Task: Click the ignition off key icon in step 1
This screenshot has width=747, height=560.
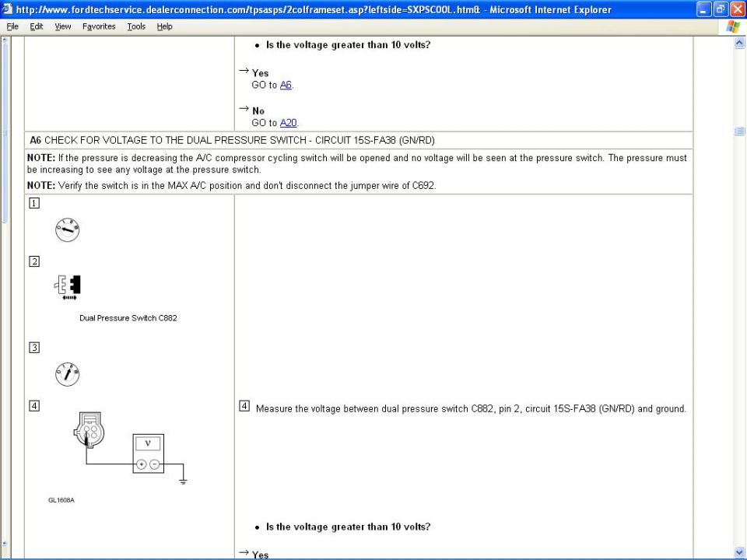Action: coord(67,229)
